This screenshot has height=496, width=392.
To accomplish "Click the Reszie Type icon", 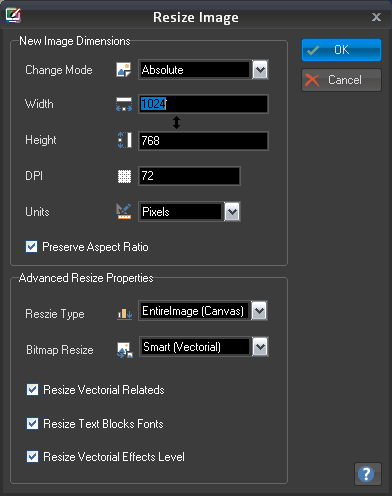I will pos(125,313).
